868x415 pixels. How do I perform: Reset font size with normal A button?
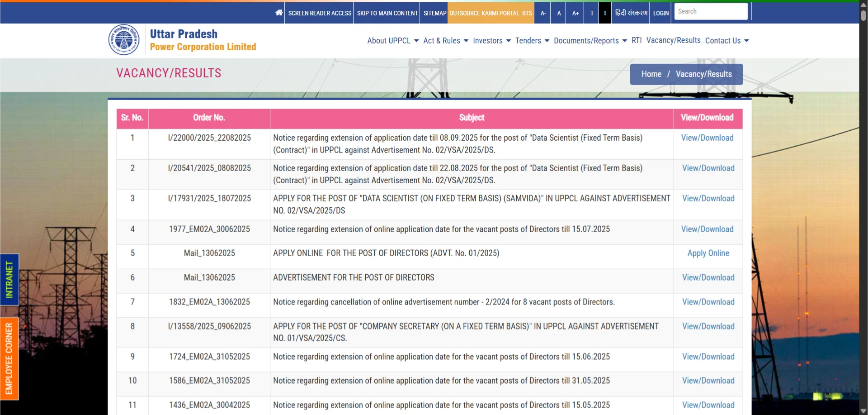(559, 13)
